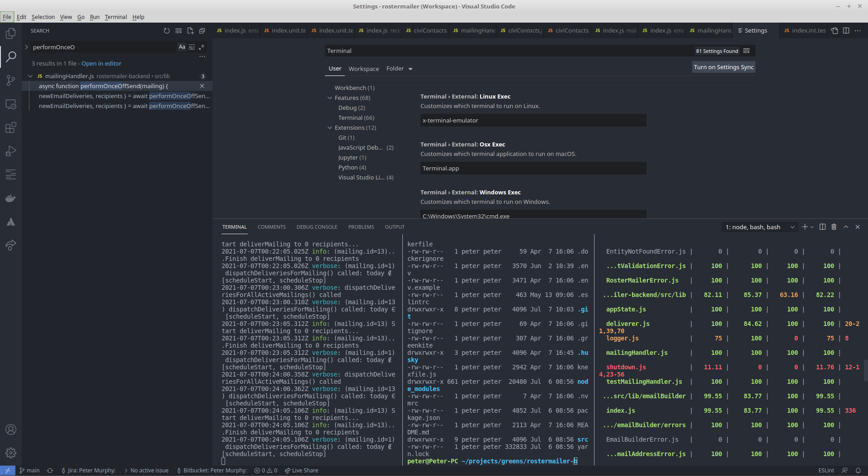This screenshot has width=868, height=476.
Task: Collapse the Features settings section
Action: 330,98
